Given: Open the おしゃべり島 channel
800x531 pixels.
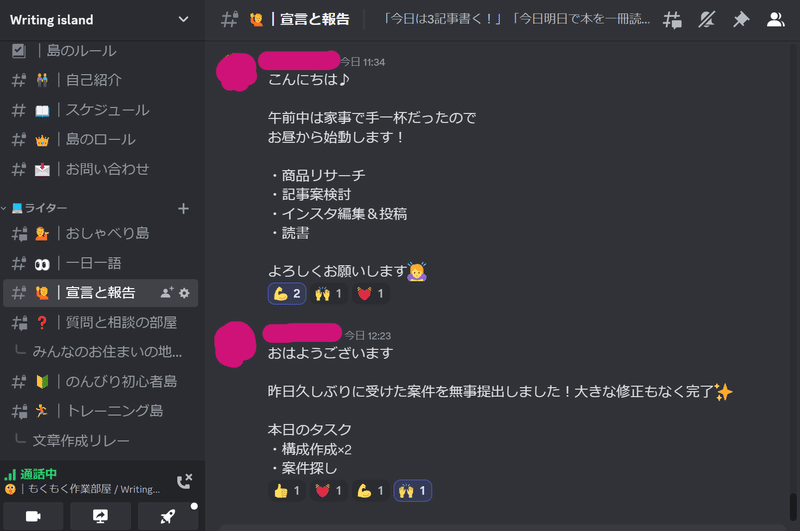Looking at the screenshot, I should [101, 234].
